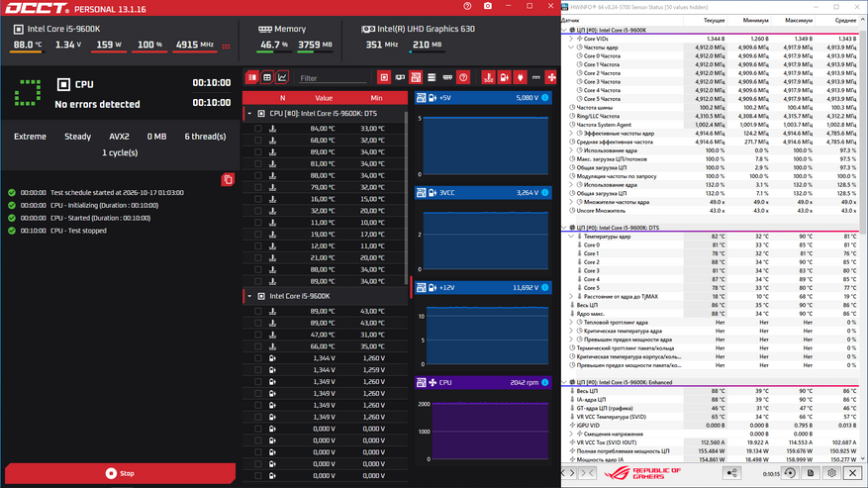Toggle the fan sensor filter icon
Viewport: 868px width, 488px height.
click(551, 77)
